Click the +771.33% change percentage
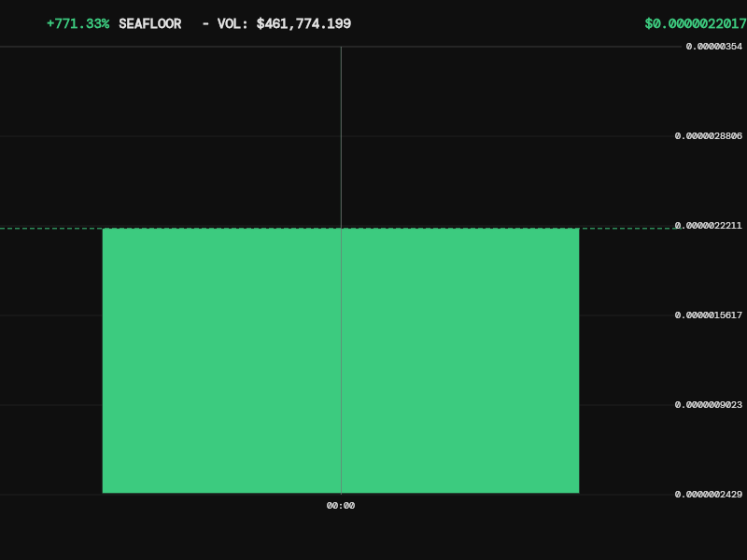This screenshot has width=747, height=560. 78,24
